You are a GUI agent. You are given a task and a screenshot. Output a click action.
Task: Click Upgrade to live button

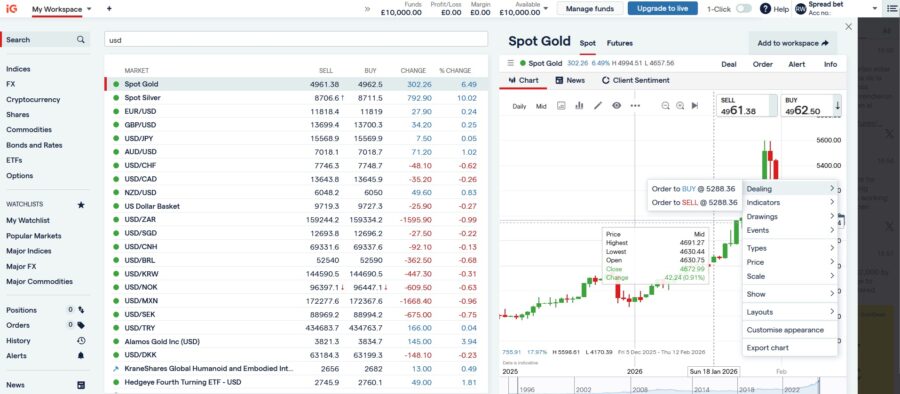click(x=662, y=9)
